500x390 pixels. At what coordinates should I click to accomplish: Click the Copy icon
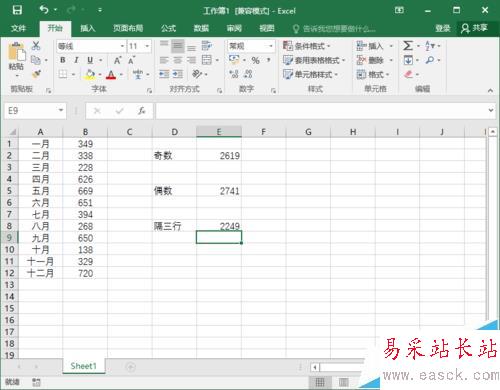click(36, 60)
